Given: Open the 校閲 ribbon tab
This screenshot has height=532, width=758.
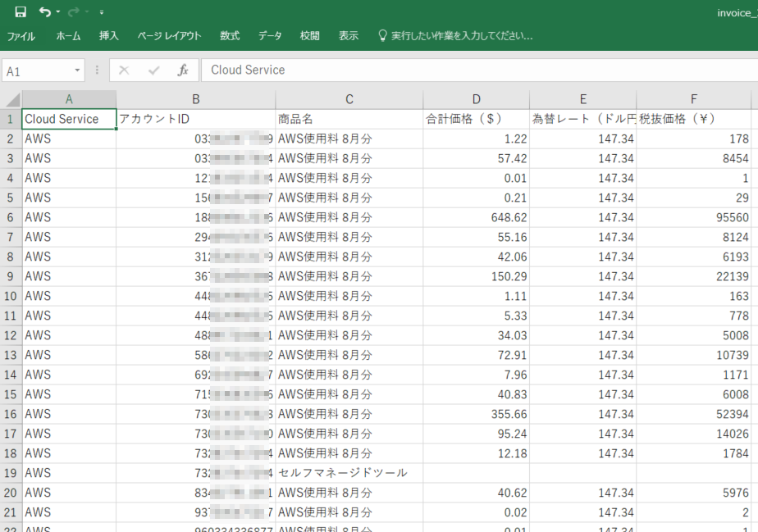Looking at the screenshot, I should [x=309, y=36].
